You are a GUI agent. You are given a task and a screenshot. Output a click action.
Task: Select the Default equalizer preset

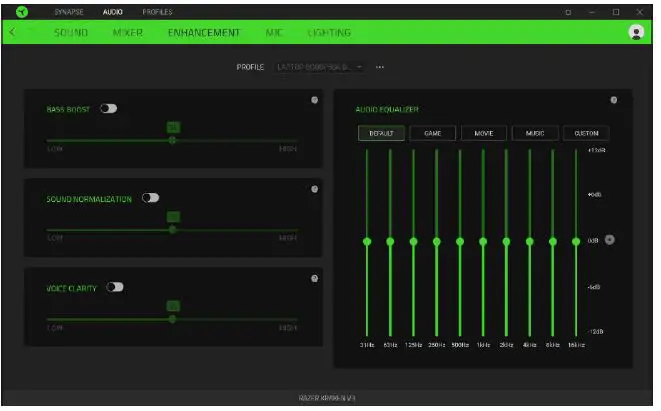pyautogui.click(x=382, y=133)
